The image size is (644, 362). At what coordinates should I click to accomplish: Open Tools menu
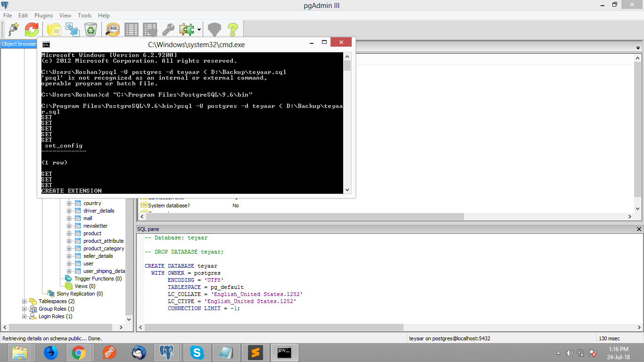(x=85, y=16)
